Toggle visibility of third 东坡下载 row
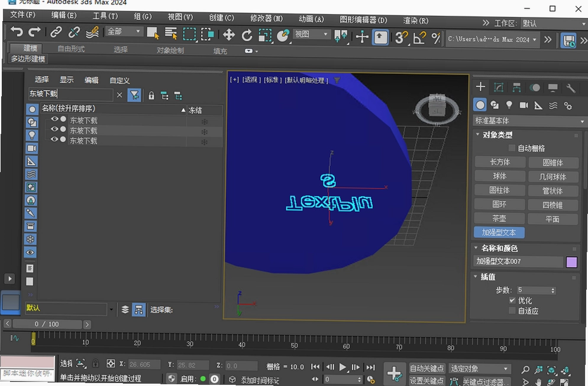This screenshot has height=386, width=588. [x=55, y=140]
